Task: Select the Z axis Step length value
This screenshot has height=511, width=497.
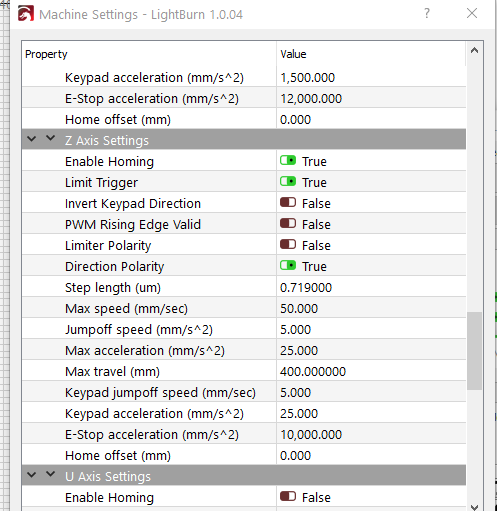Action: point(371,287)
